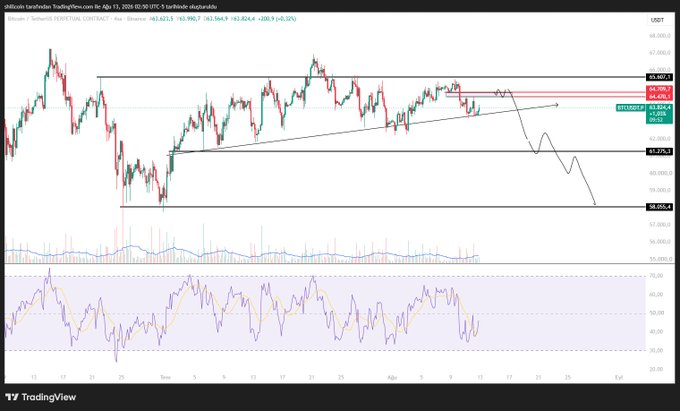The width and height of the screenshot is (680, 411).
Task: Click the RSI 70,00 scale value
Action: pyautogui.click(x=657, y=276)
